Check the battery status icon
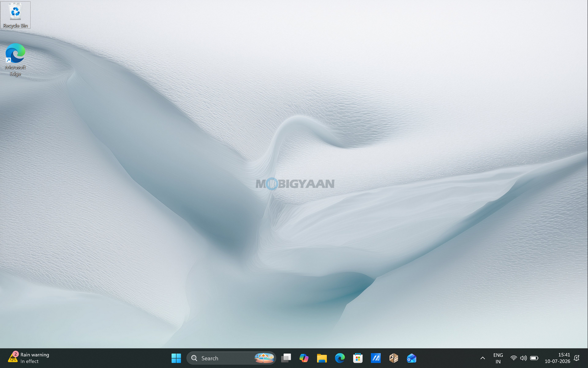This screenshot has height=368, width=588. point(534,358)
